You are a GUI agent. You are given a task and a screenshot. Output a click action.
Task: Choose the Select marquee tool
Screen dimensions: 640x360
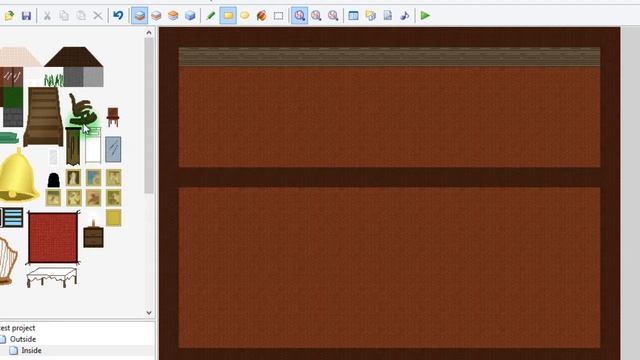[x=278, y=16]
